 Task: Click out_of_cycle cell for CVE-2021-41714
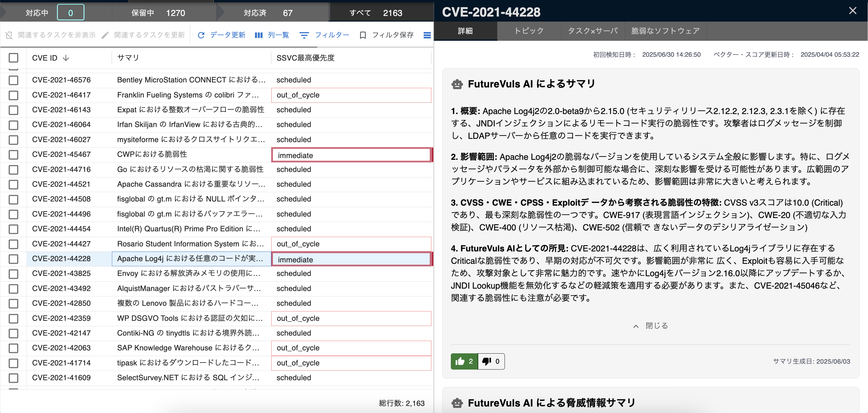(351, 363)
